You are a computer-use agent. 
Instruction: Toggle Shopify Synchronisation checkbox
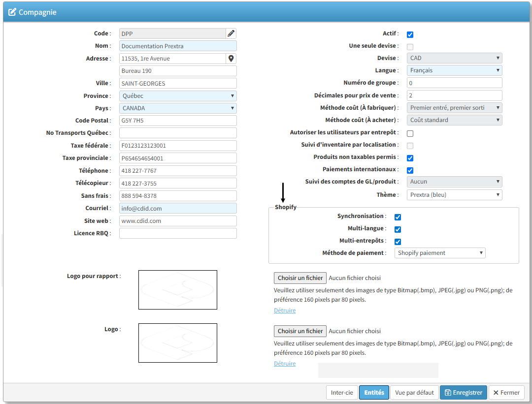coord(398,217)
